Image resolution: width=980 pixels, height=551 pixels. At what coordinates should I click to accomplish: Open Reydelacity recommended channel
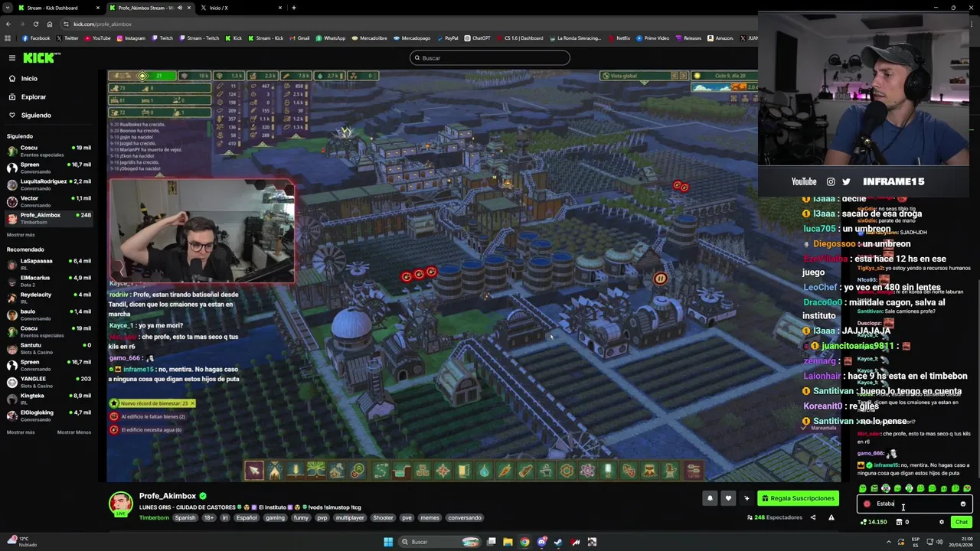[49, 298]
